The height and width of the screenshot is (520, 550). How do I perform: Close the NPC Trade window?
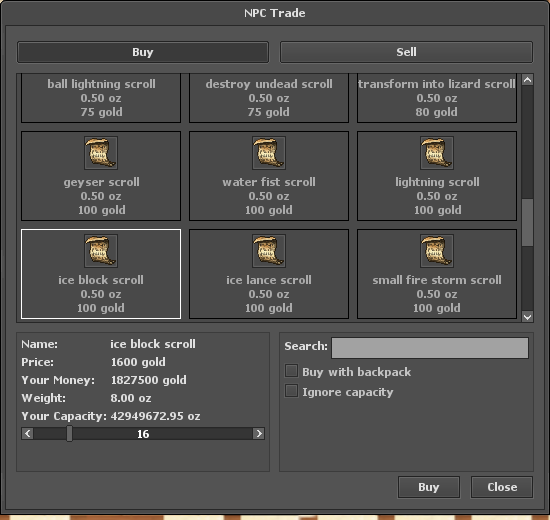[x=502, y=487]
